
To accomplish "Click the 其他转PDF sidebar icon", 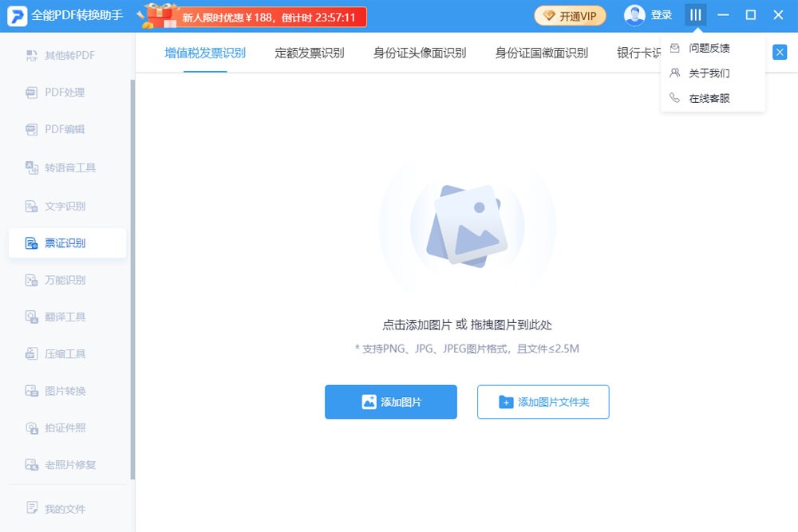I will click(x=32, y=56).
